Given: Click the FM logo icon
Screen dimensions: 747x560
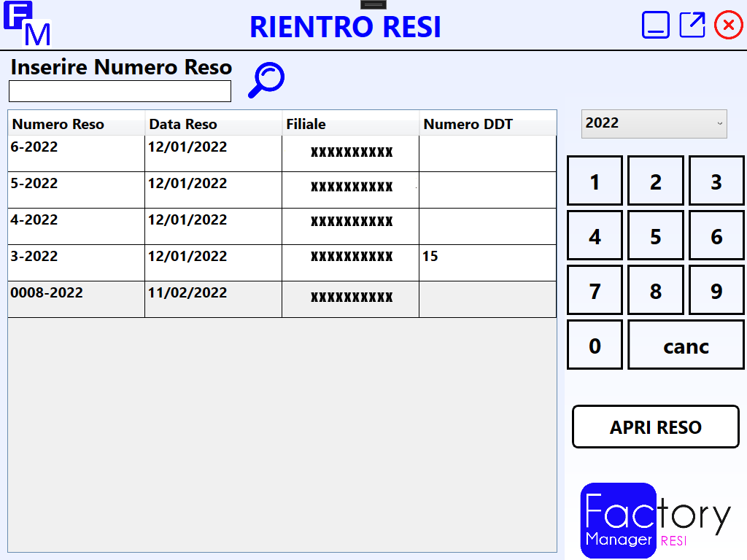Looking at the screenshot, I should (x=27, y=24).
